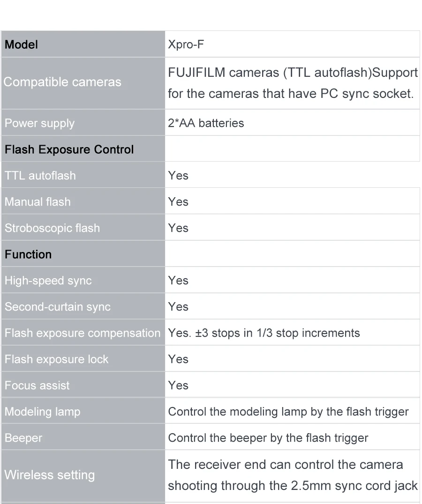Select the ±3 stops increments text
The image size is (422, 504).
coord(264,333)
